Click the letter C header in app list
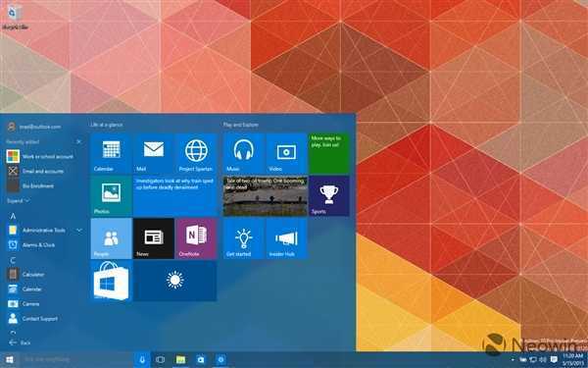The height and width of the screenshot is (368, 588). 13,260
